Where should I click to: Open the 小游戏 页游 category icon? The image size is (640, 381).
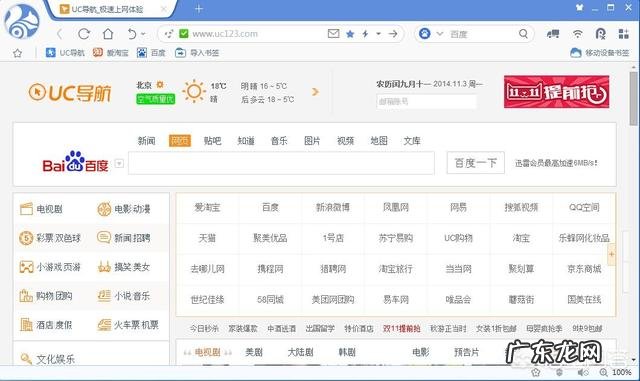[x=26, y=267]
